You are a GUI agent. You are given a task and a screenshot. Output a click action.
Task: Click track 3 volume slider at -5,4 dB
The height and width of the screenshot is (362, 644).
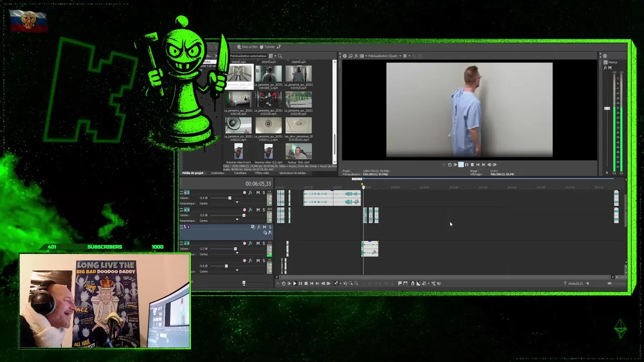(230, 198)
